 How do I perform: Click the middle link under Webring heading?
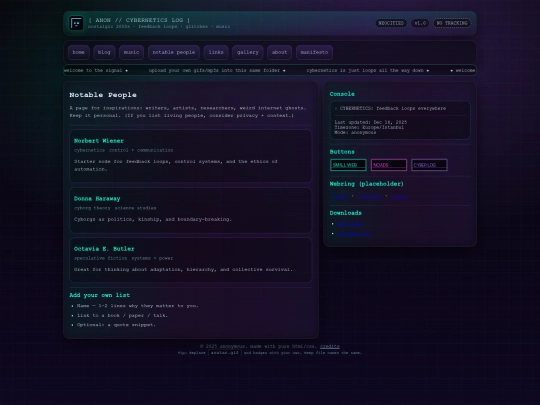pos(369,197)
